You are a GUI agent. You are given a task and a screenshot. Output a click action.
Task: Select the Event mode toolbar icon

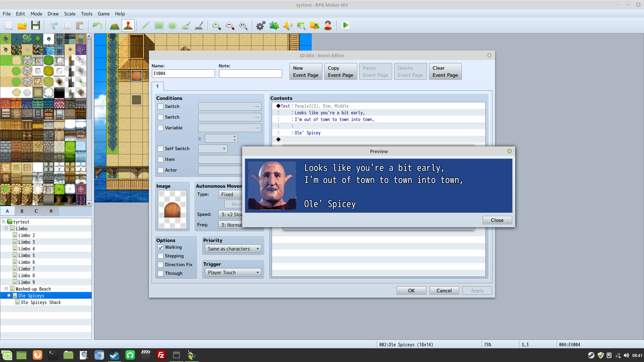(x=128, y=25)
